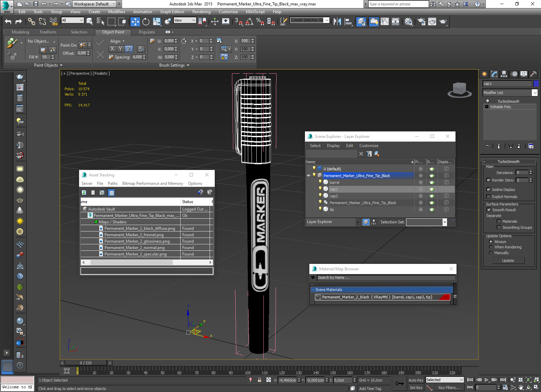This screenshot has height=392, width=541.
Task: Open the Selection Set dropdown in Layer Explorer
Action: (445, 222)
